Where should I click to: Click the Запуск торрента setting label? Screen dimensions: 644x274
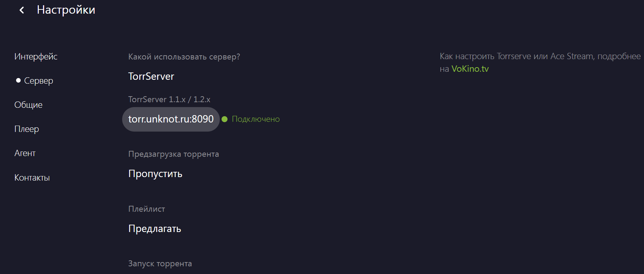pos(160,264)
